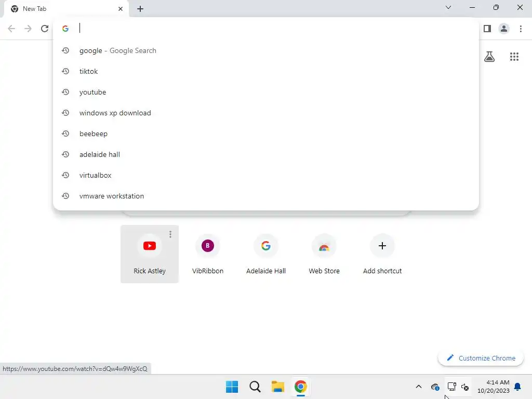Go forward using the forward arrow
532x399 pixels.
[x=28, y=29]
